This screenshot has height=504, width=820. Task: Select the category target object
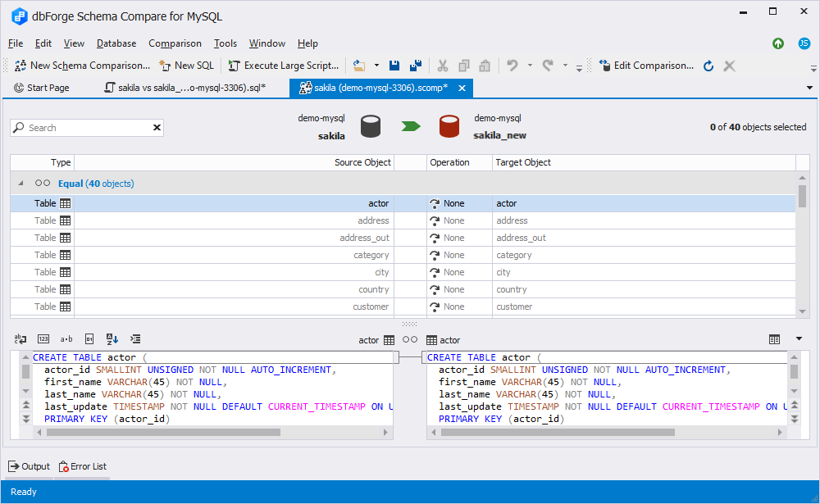[514, 255]
